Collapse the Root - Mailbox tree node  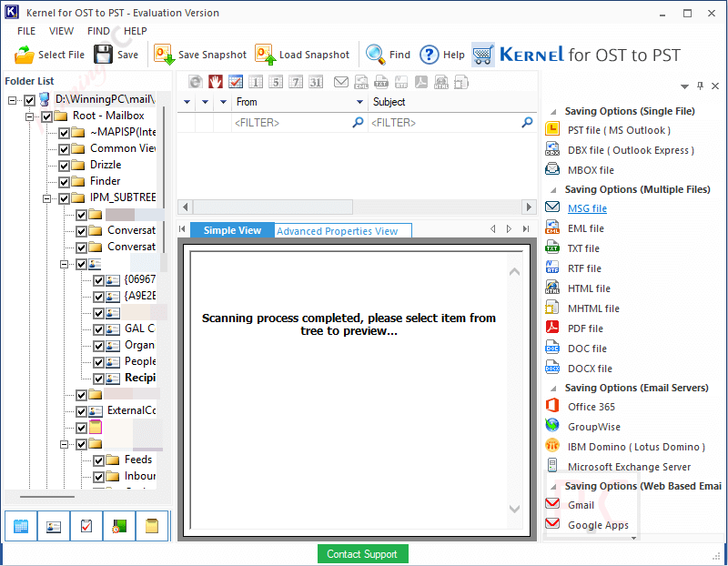tap(30, 116)
